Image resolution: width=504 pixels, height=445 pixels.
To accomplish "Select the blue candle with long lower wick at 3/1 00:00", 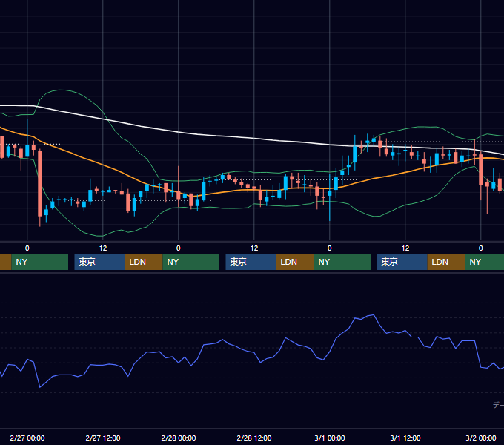I will click(x=330, y=193).
